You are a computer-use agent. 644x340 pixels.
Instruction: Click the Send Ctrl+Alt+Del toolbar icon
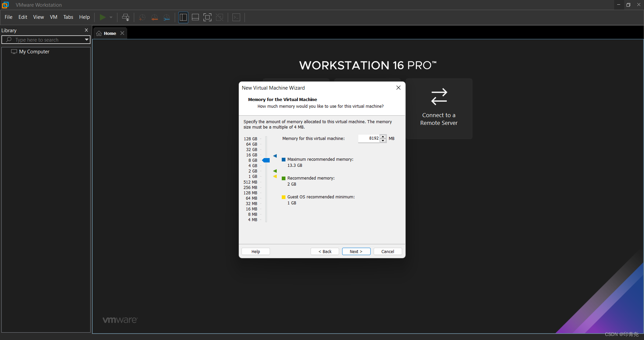coord(126,17)
